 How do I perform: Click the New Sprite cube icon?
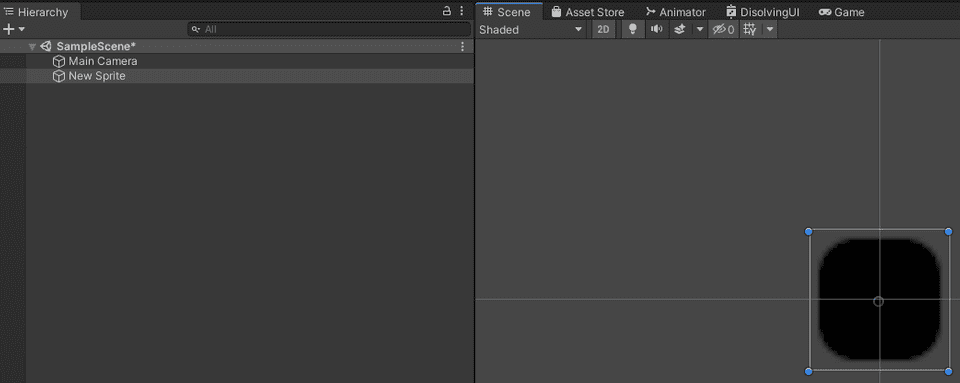point(59,76)
